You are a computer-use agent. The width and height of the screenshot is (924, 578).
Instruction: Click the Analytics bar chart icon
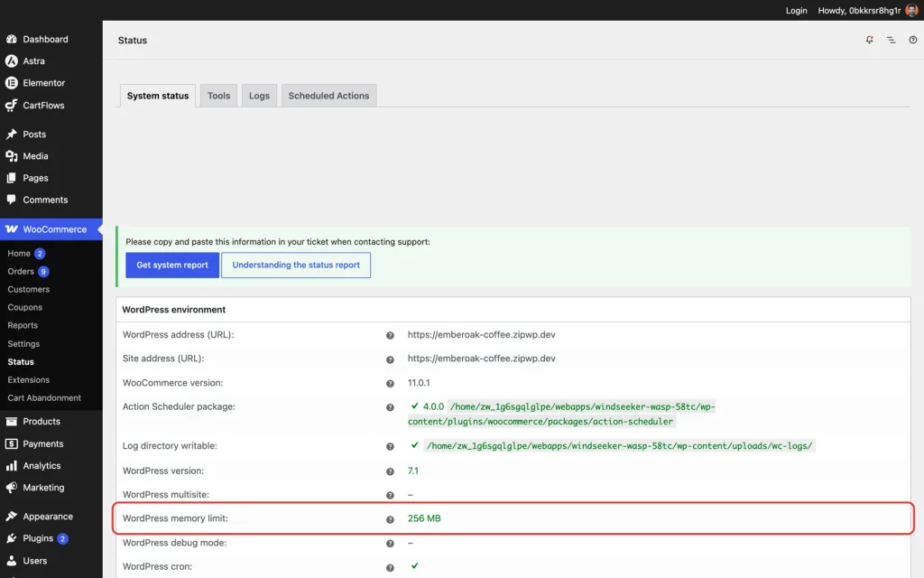[11, 466]
